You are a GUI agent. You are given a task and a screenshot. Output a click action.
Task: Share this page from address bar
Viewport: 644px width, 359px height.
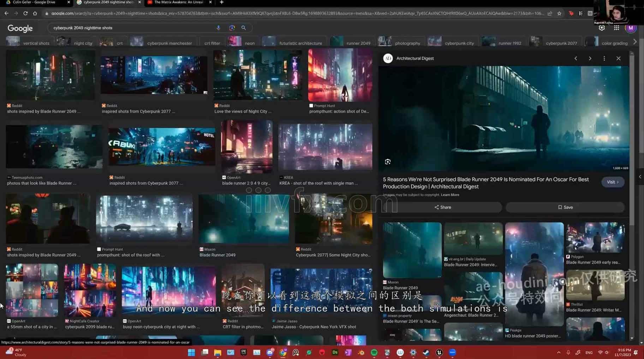click(550, 13)
